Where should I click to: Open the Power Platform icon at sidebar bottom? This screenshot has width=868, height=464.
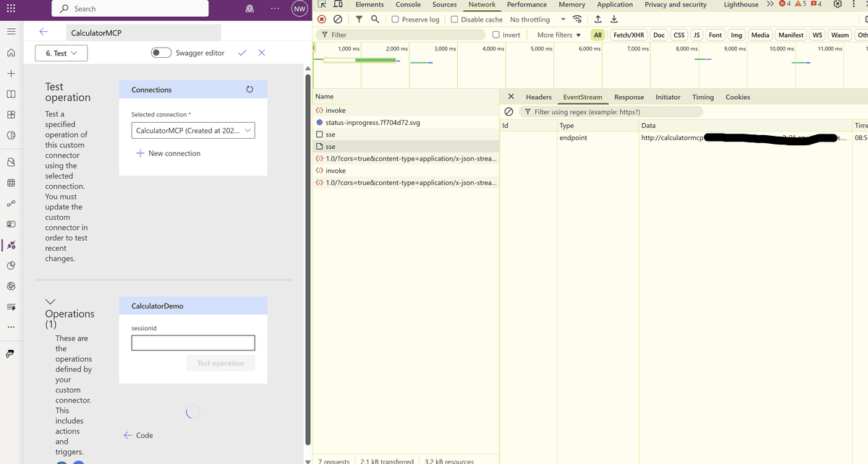click(11, 353)
